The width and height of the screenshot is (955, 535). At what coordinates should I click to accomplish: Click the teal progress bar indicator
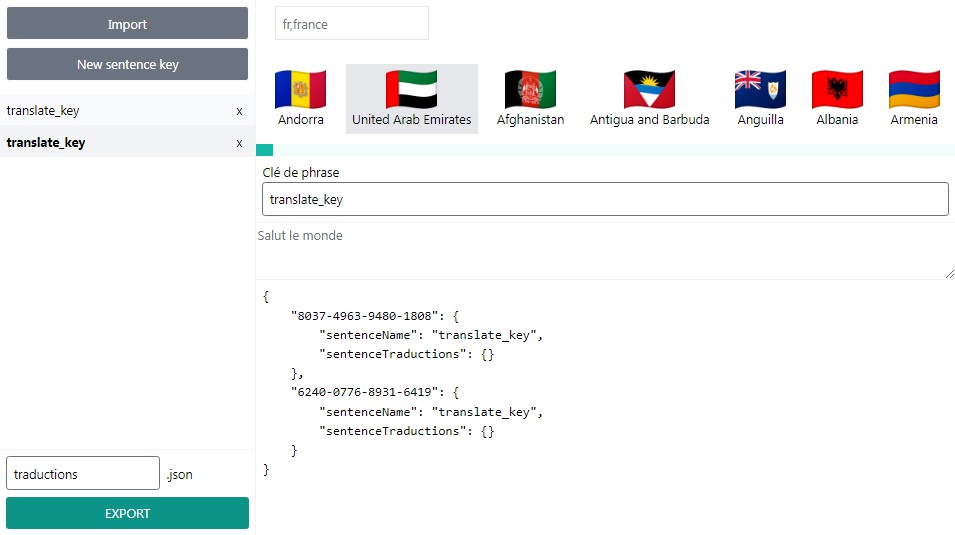264,150
